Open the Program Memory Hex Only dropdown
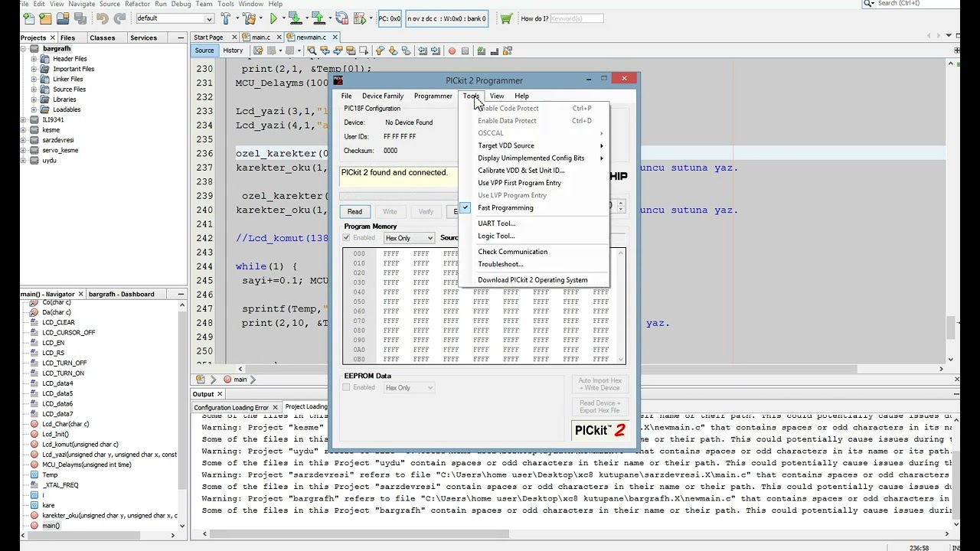The width and height of the screenshot is (980, 551). (x=409, y=238)
